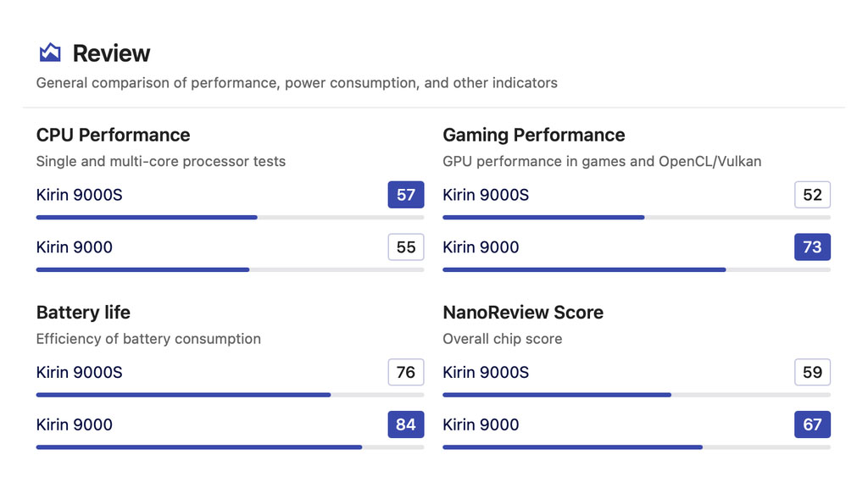The height and width of the screenshot is (488, 868).
Task: Open the Kirin 9000S link under Battery life
Action: point(79,373)
